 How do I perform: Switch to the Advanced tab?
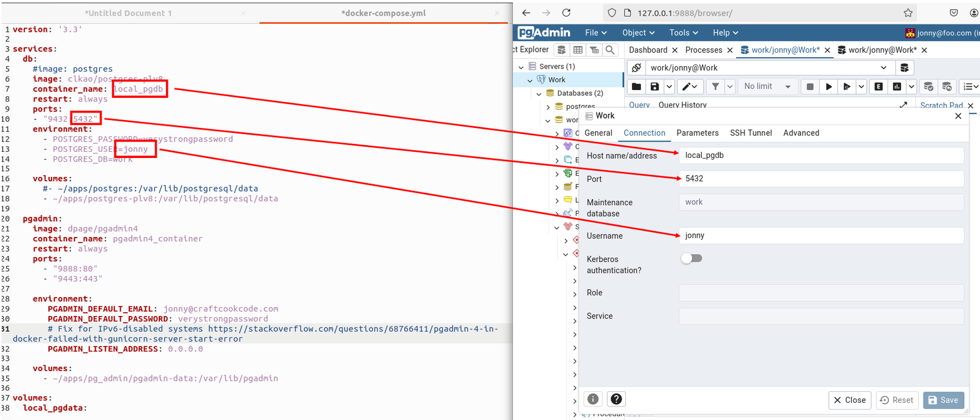pyautogui.click(x=801, y=133)
